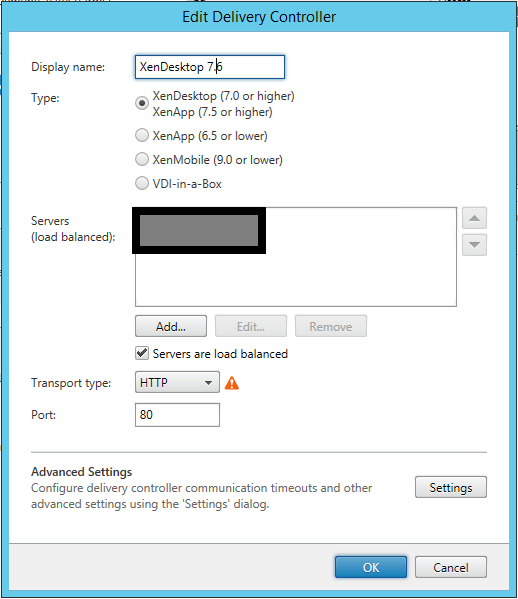Select XenApp (6.5 or lower) type
Screen dimensions: 518x599
pos(142,135)
